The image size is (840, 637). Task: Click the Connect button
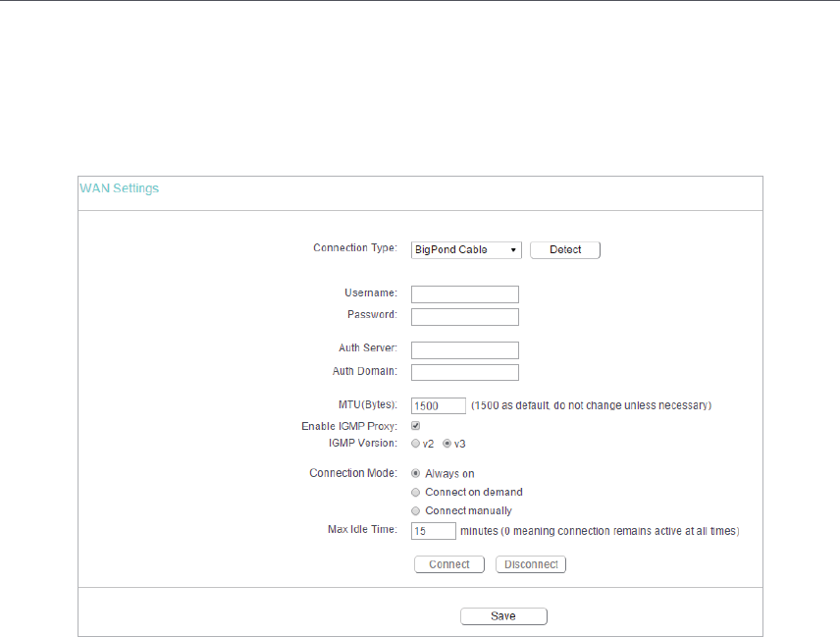[x=449, y=564]
